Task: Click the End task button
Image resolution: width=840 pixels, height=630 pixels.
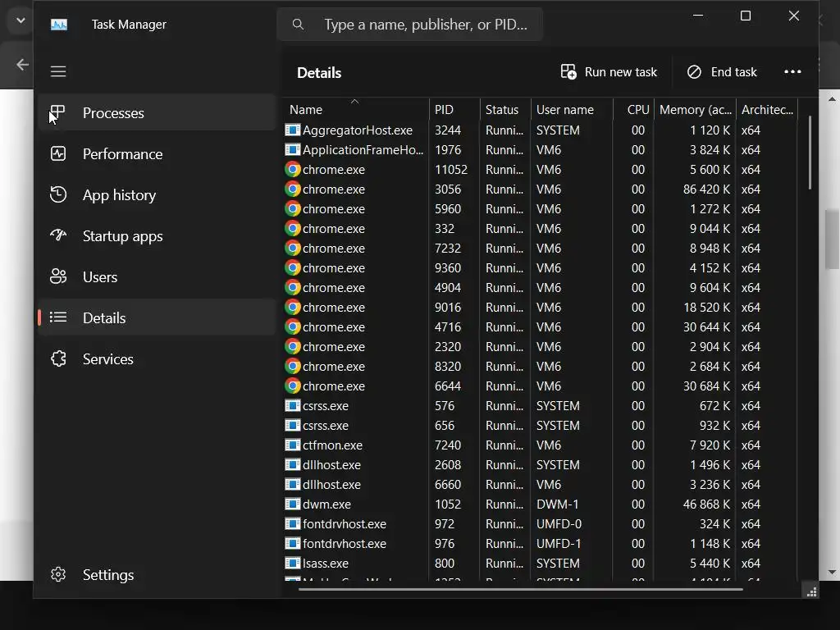Action: [722, 72]
